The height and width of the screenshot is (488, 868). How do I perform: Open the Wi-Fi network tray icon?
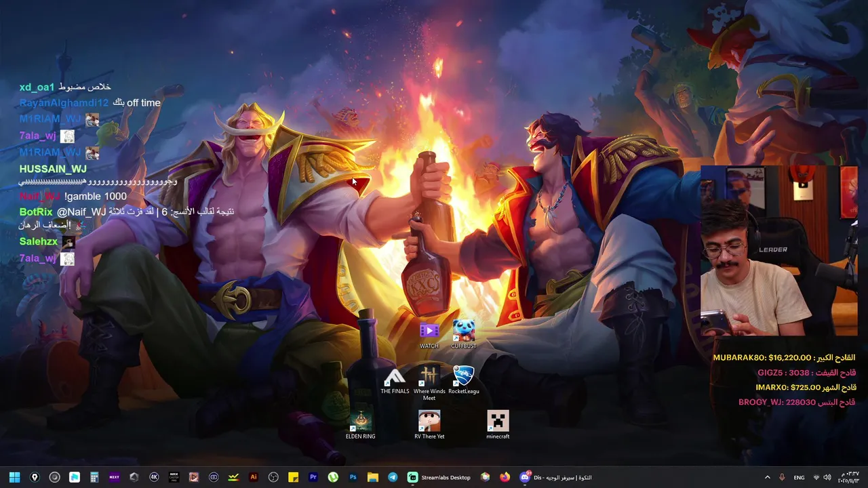816,477
